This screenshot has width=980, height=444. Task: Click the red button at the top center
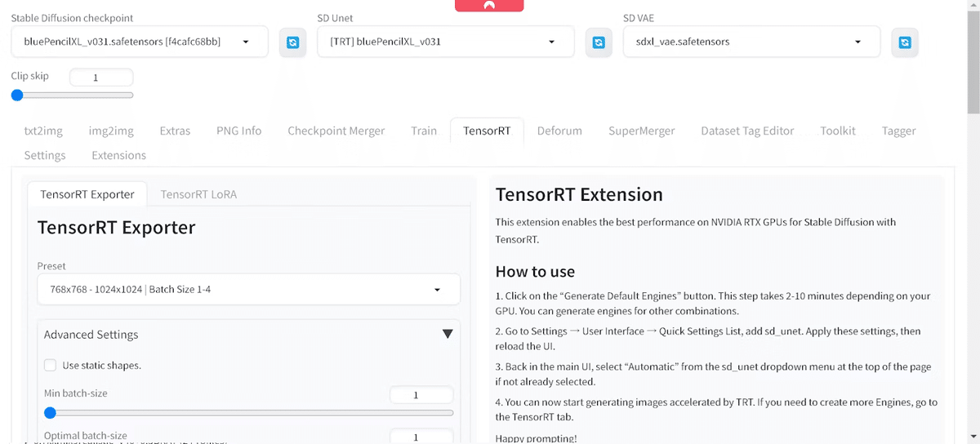coord(489,5)
